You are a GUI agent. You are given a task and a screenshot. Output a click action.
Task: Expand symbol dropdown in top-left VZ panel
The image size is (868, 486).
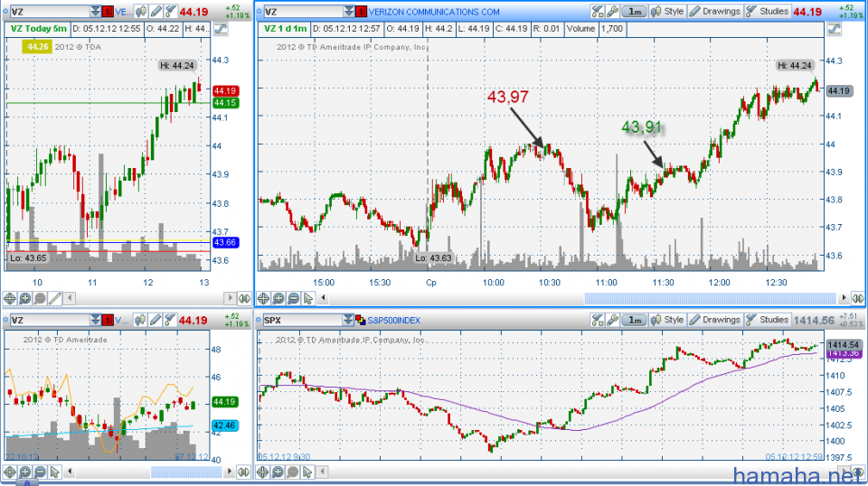point(96,11)
